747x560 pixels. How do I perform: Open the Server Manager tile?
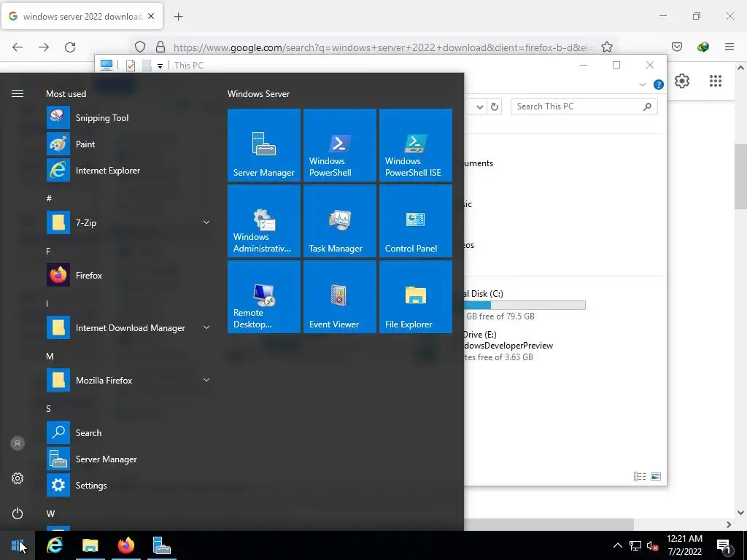264,145
